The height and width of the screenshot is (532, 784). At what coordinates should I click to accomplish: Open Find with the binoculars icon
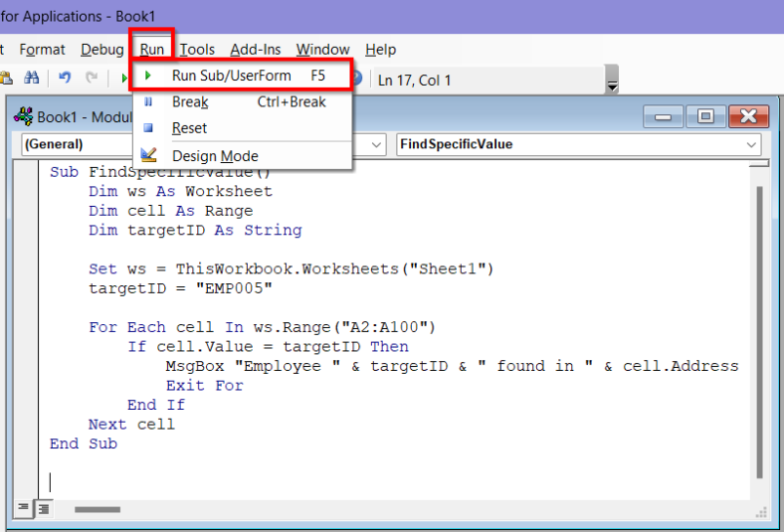(32, 78)
